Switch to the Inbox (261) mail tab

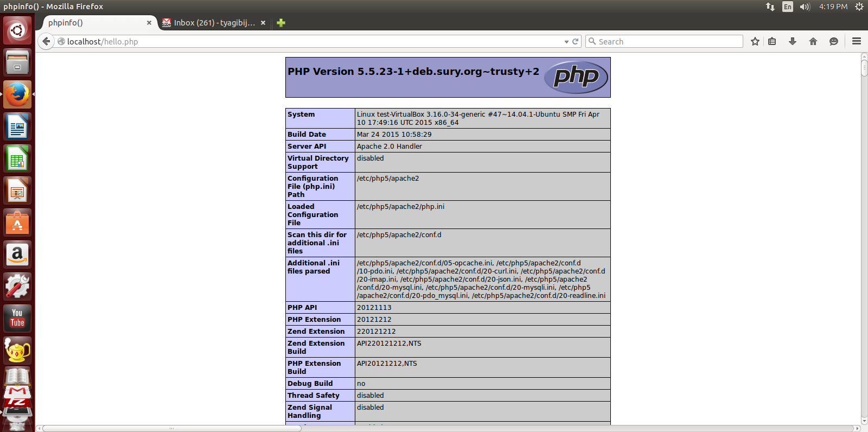point(214,23)
